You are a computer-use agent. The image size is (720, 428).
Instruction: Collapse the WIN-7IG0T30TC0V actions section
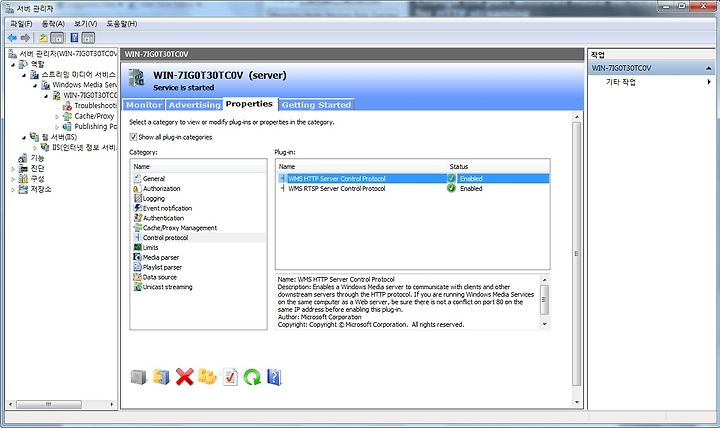(709, 68)
